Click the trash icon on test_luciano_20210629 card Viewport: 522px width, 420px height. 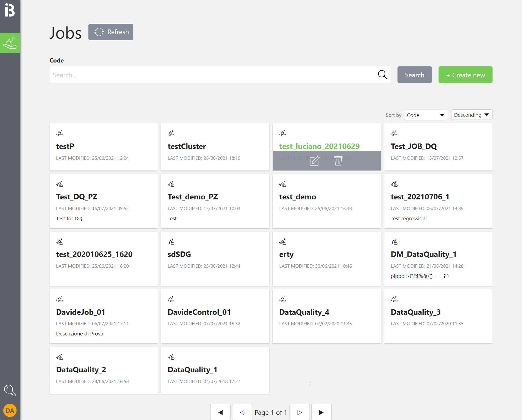pyautogui.click(x=338, y=161)
